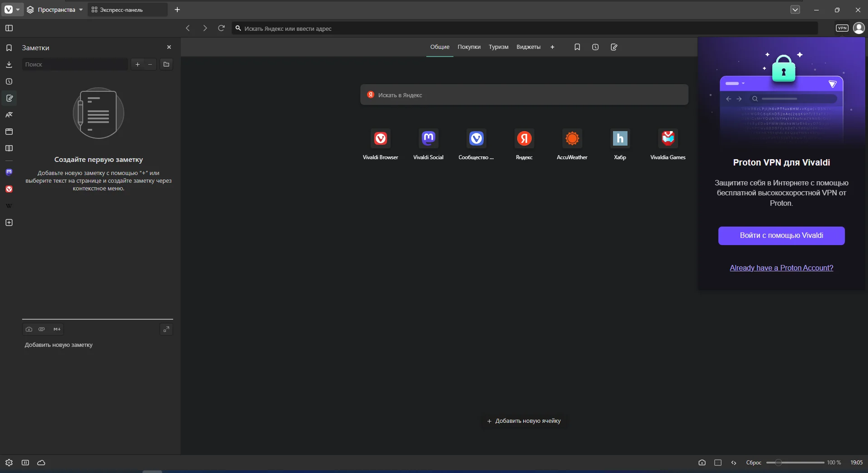The image size is (868, 473).
Task: Focus the address bar field
Action: tap(525, 28)
